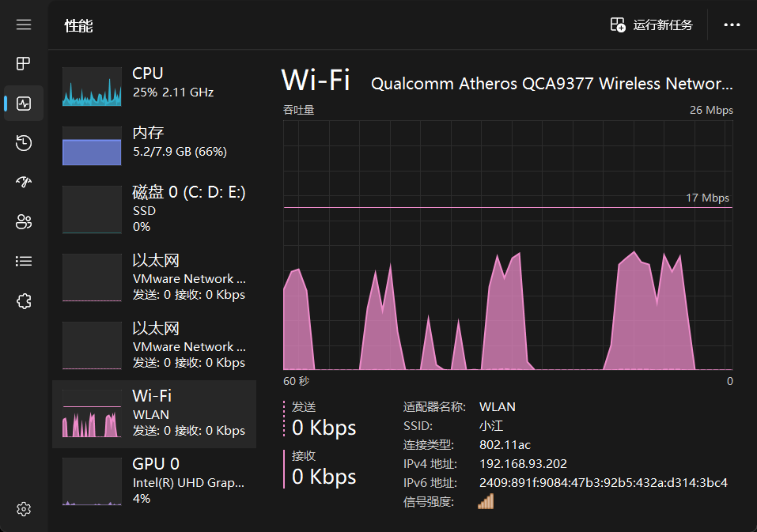The image size is (757, 532).
Task: Select the Wi-Fi WLAN entry thumbnail
Action: [92, 413]
